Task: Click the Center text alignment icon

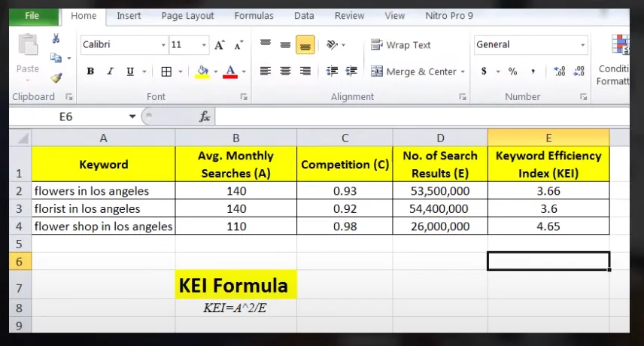Action: tap(285, 71)
